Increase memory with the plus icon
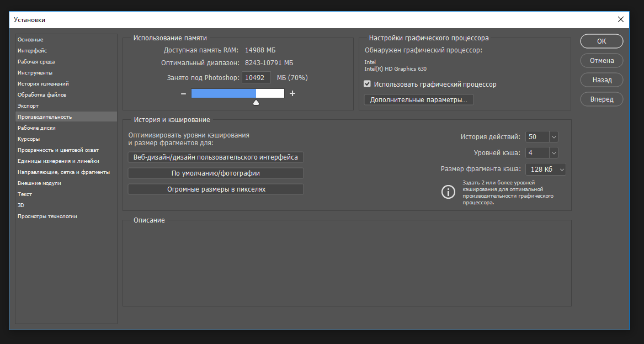 292,93
